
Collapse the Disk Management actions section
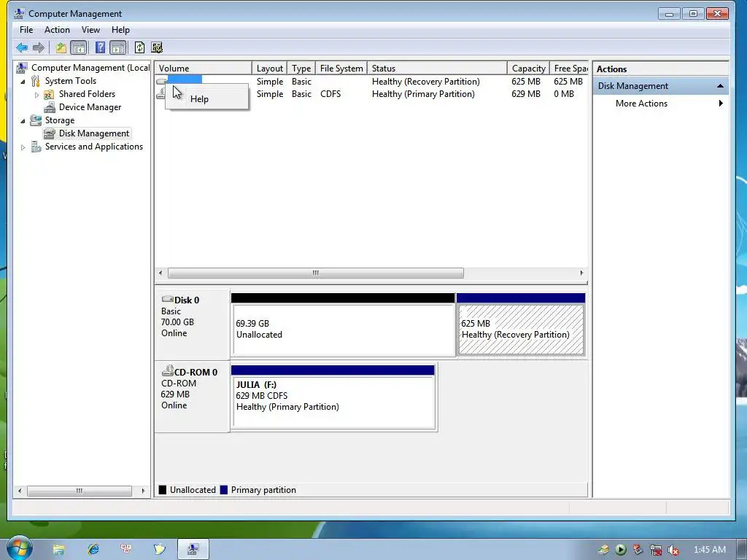click(720, 86)
